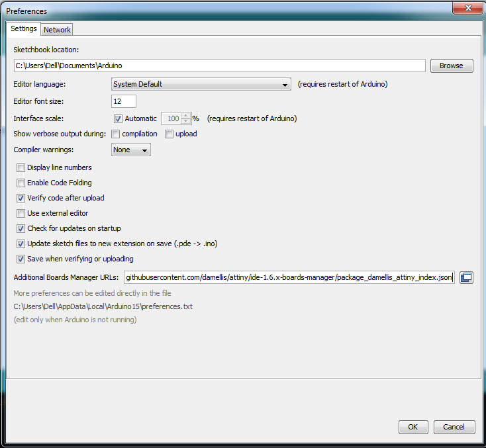Decrease interface scale with down arrow
The image size is (486, 448).
click(185, 121)
